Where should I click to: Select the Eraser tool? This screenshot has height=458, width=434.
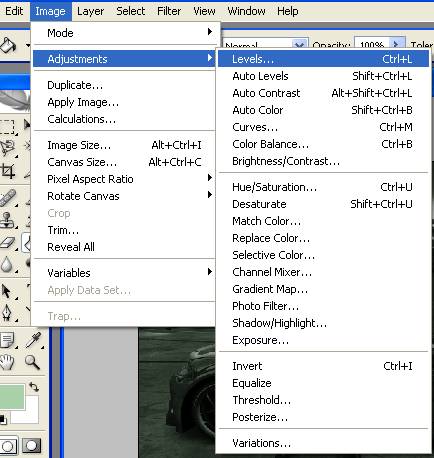(x=8, y=242)
